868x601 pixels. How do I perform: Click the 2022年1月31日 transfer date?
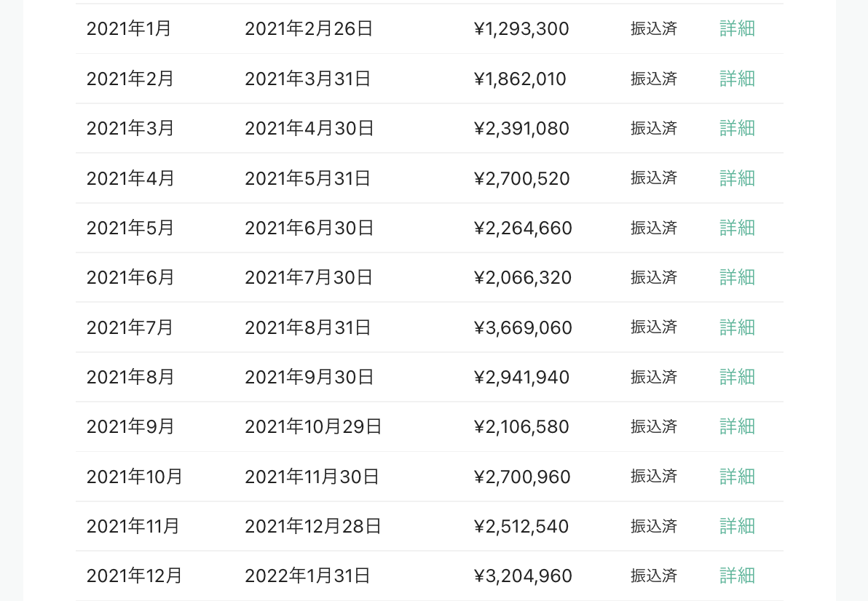tap(307, 576)
